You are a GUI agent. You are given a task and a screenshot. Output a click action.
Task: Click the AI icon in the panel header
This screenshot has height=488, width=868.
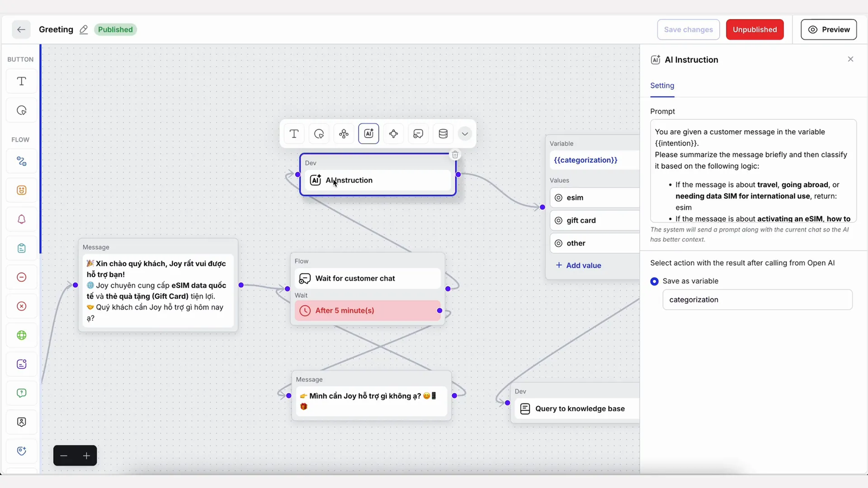coord(655,60)
